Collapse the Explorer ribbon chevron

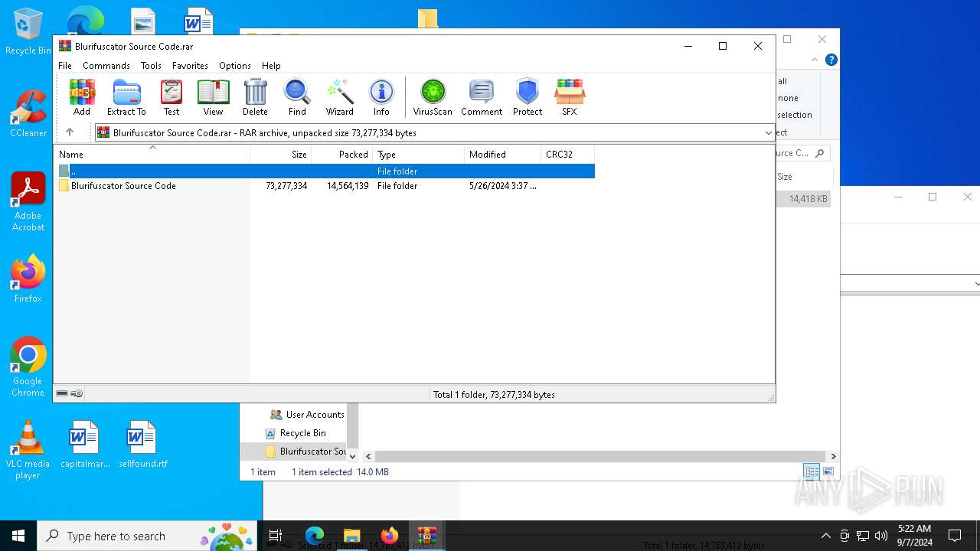[x=815, y=60]
